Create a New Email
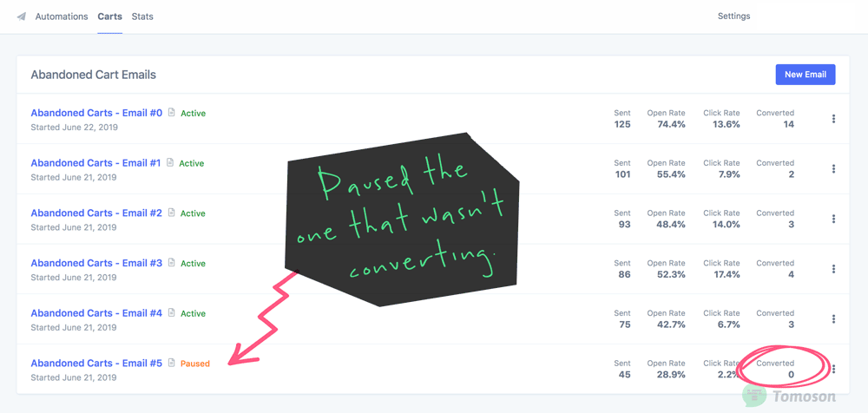The width and height of the screenshot is (868, 413). [806, 75]
